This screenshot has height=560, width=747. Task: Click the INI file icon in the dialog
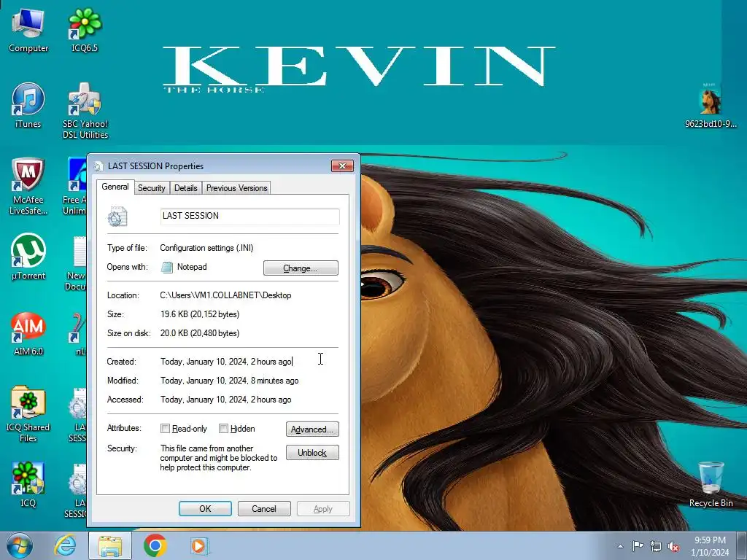tap(117, 217)
